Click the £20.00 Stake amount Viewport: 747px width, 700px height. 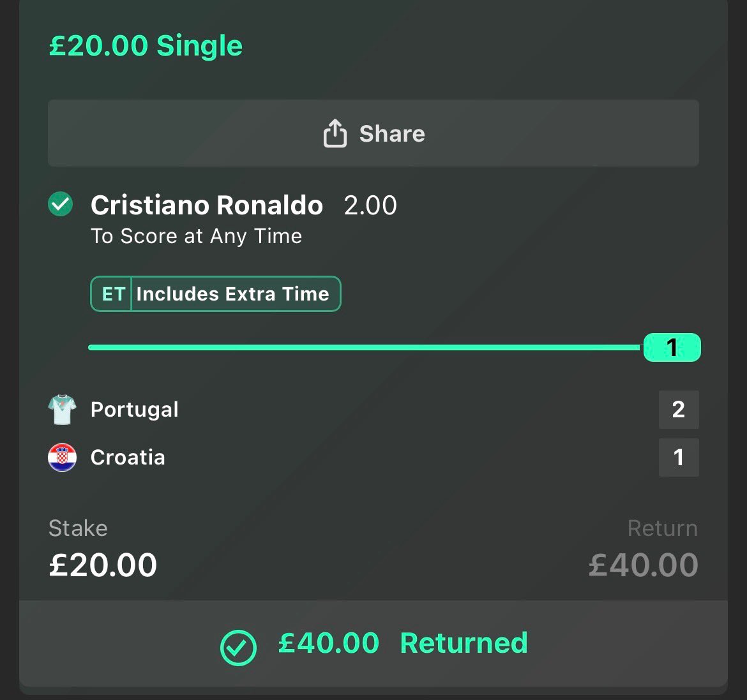[x=103, y=565]
